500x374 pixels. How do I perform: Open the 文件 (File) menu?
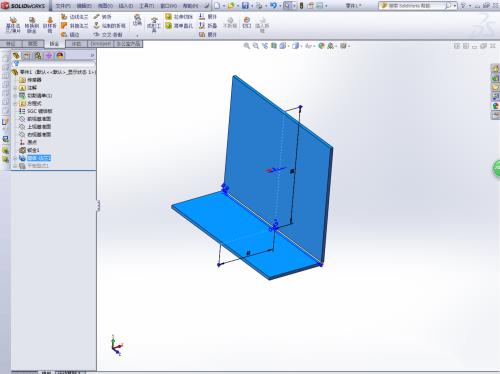click(63, 6)
